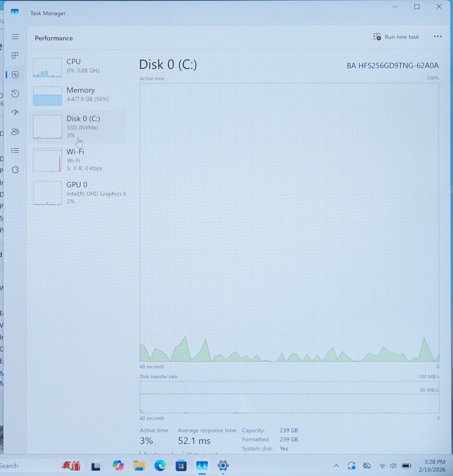Click the Disk transfer rate graph
453x476 pixels.
point(289,397)
